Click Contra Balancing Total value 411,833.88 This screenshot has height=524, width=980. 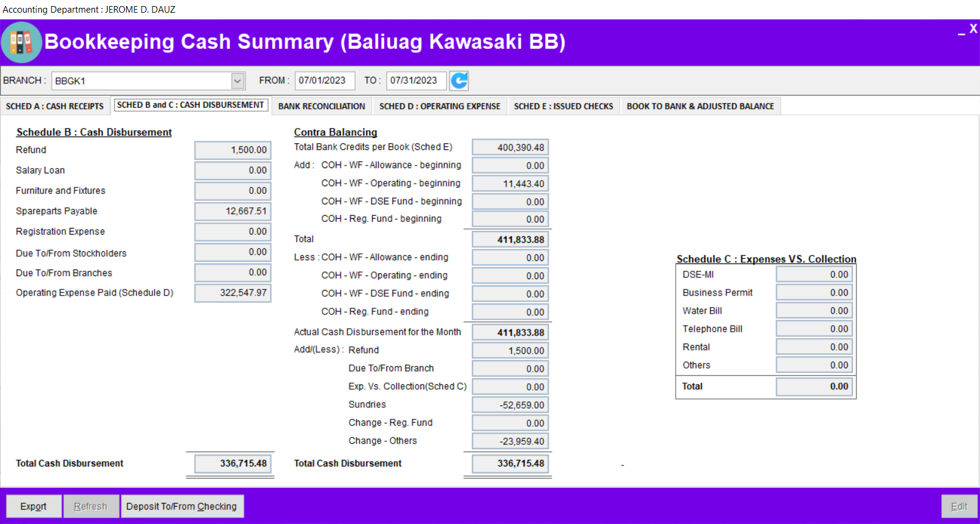(x=511, y=240)
